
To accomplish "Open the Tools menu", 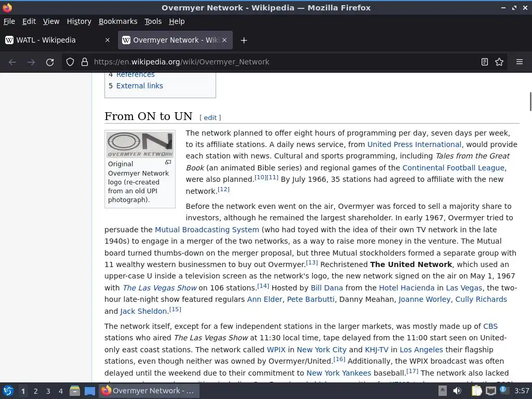I will (153, 21).
